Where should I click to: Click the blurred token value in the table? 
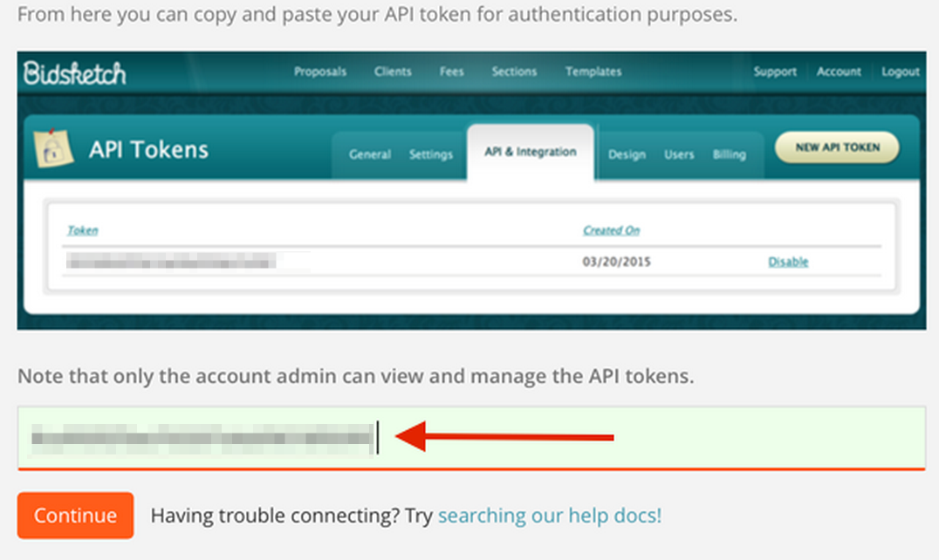pyautogui.click(x=171, y=261)
